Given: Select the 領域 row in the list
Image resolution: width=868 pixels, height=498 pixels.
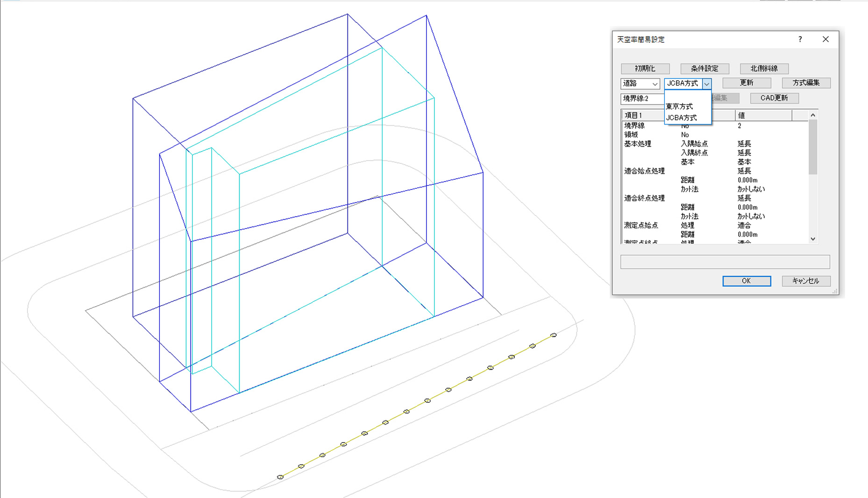Looking at the screenshot, I should click(x=715, y=135).
